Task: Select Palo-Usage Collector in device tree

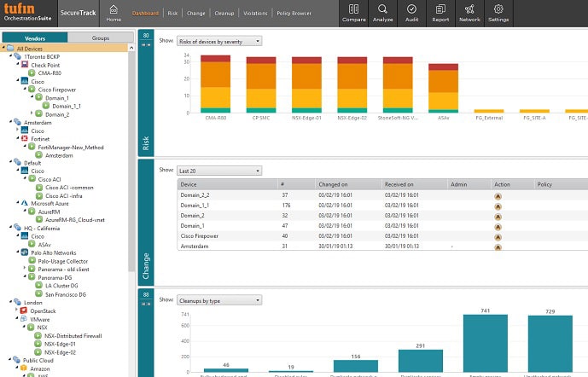Action: [63, 261]
